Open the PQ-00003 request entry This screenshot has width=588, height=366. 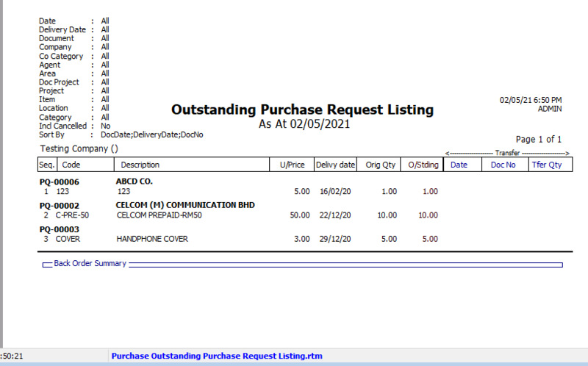(x=59, y=230)
